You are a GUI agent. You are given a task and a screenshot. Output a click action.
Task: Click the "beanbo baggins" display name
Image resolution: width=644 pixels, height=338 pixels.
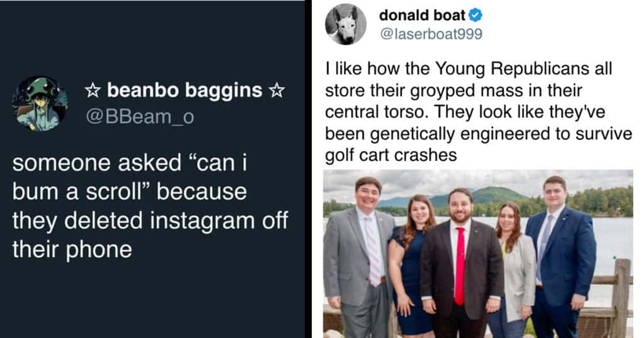coord(184,91)
